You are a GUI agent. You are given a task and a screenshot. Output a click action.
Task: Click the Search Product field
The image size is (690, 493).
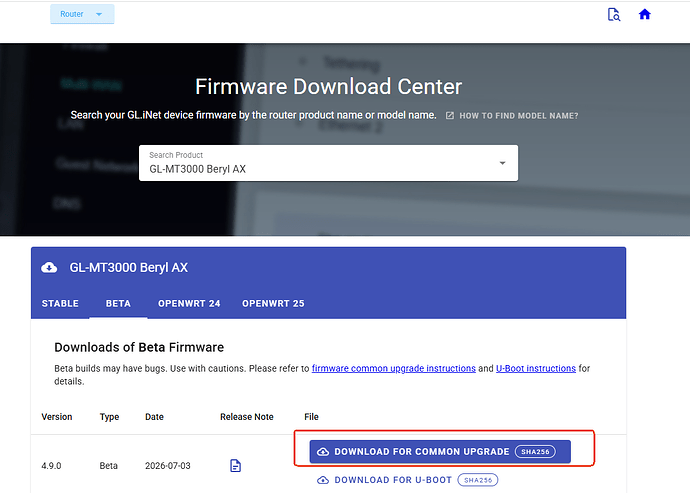click(328, 163)
